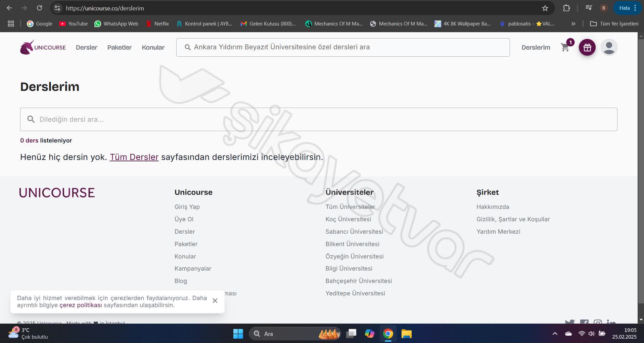This screenshot has width=644, height=343.
Task: Switch to the Konular navigation item
Action: coord(153,47)
